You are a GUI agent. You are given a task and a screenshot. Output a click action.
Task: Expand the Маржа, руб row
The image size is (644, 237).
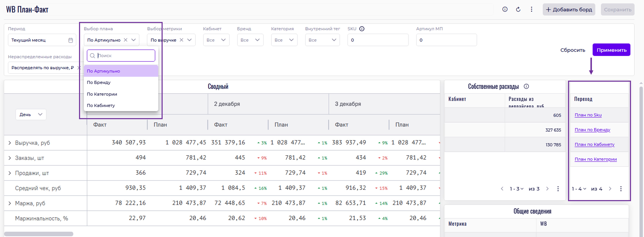coord(10,203)
